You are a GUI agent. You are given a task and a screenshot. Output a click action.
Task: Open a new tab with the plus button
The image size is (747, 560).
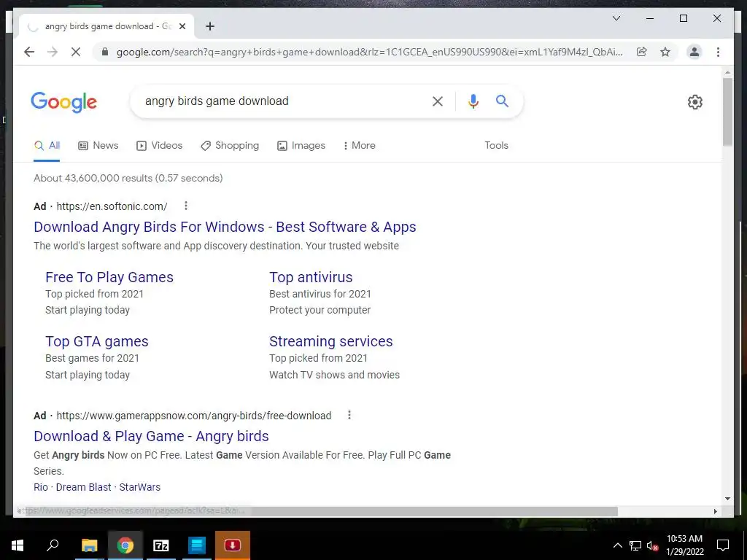[210, 26]
